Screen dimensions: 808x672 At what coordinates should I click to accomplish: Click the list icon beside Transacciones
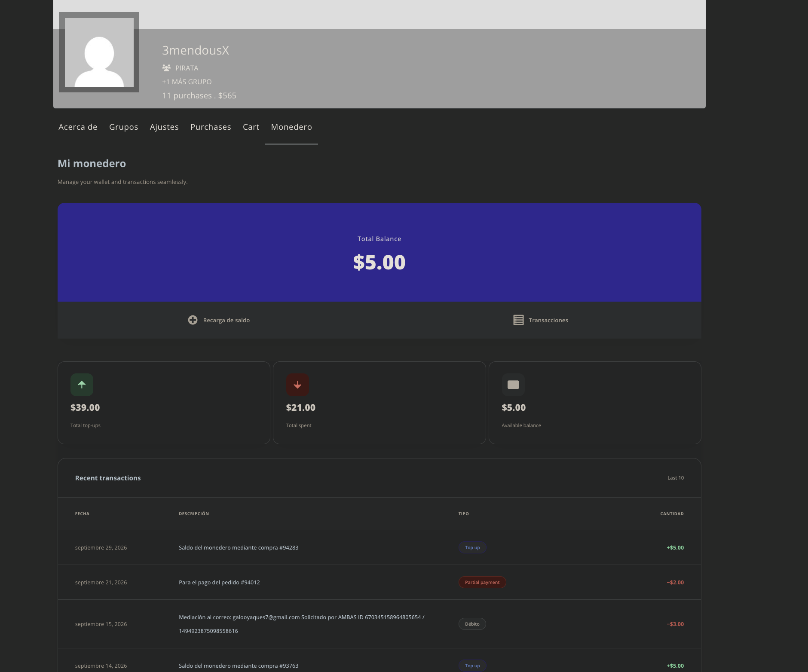tap(518, 320)
